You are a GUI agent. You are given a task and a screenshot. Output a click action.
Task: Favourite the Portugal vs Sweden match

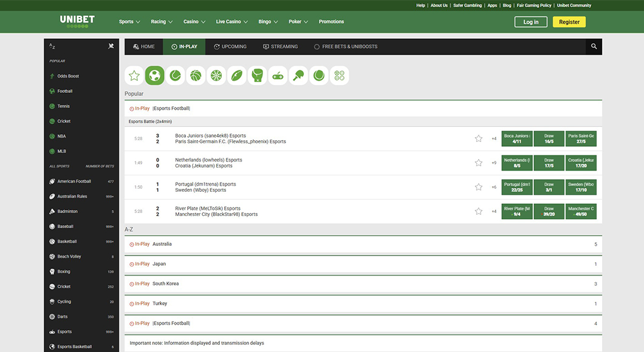click(x=479, y=187)
